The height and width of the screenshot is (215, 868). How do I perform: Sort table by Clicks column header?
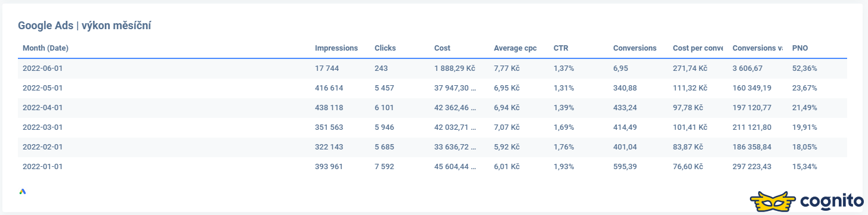coord(385,48)
